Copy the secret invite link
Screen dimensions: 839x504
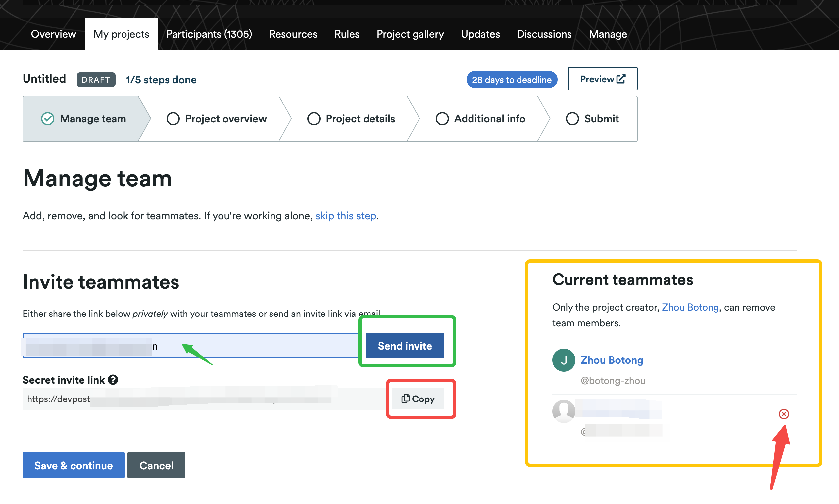[x=418, y=399]
